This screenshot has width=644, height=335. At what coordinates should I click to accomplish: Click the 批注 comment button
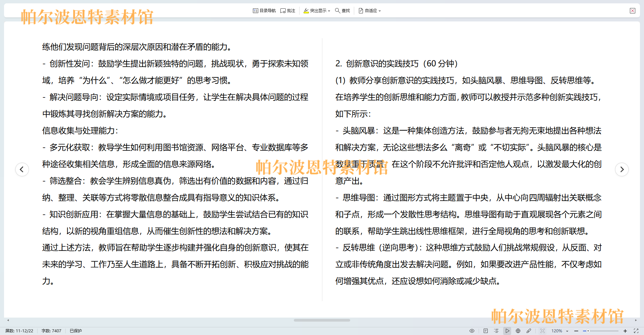[x=288, y=11]
